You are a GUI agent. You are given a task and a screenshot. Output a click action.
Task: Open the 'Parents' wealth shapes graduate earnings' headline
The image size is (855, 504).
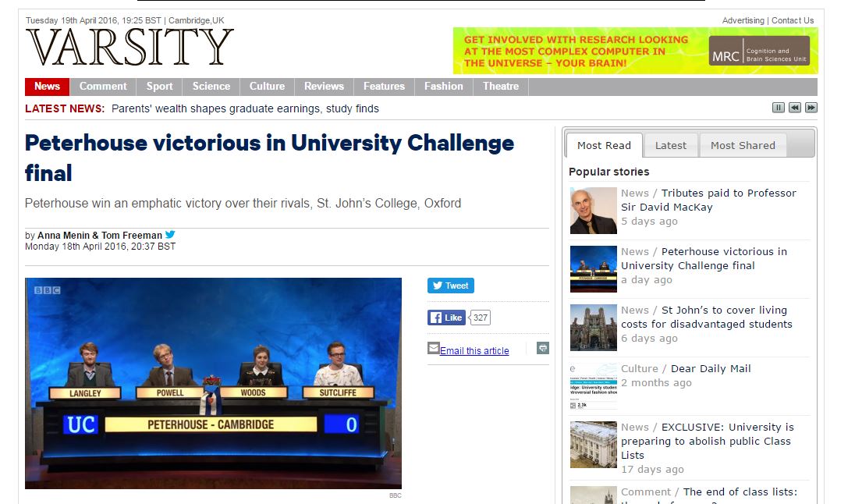pyautogui.click(x=245, y=108)
